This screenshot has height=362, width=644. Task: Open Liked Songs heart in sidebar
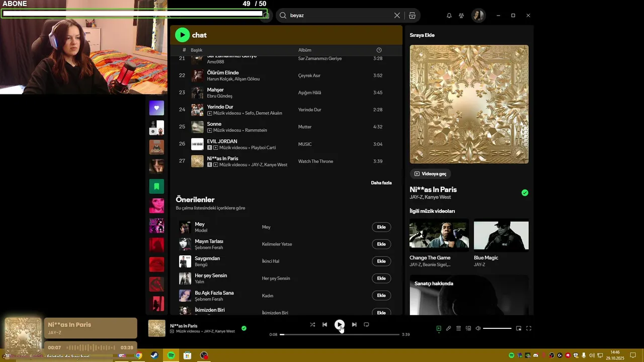pyautogui.click(x=156, y=108)
